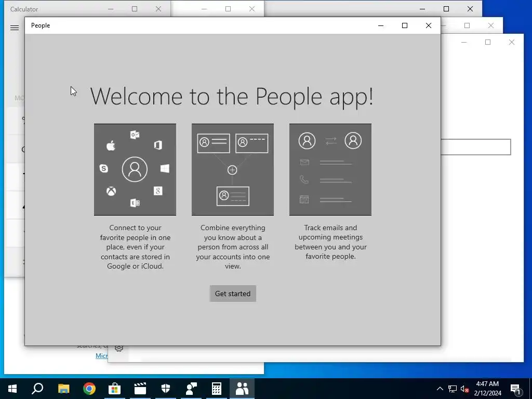Click 'Welcome to the People app!' heading
This screenshot has height=399, width=532.
click(232, 96)
